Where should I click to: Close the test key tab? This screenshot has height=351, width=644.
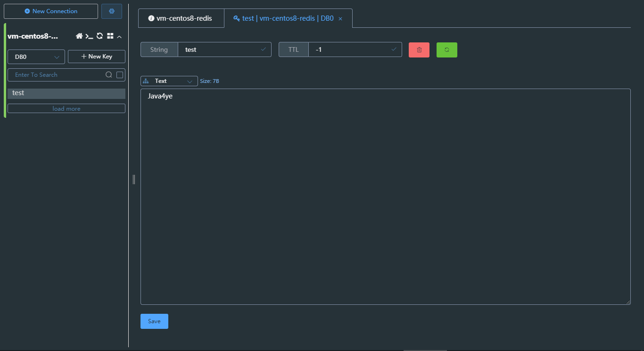point(340,19)
